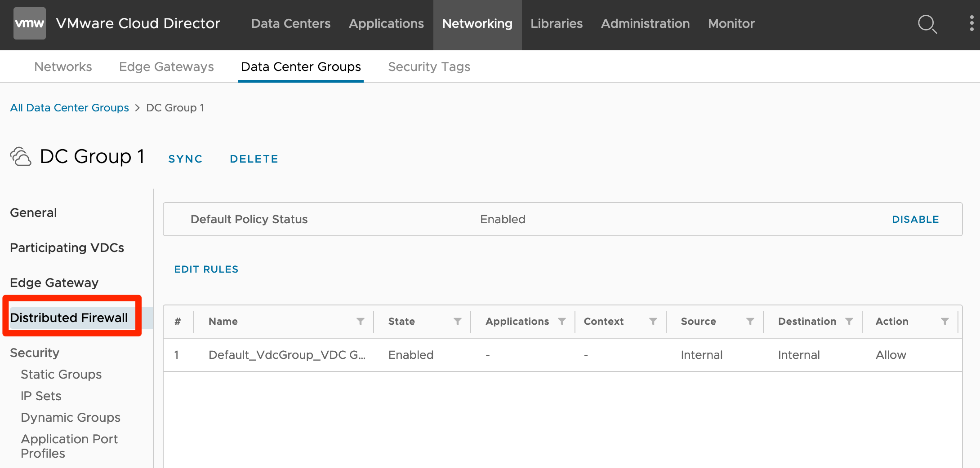This screenshot has height=468, width=980.
Task: Click the VMware Cloud Director title
Action: (138, 23)
